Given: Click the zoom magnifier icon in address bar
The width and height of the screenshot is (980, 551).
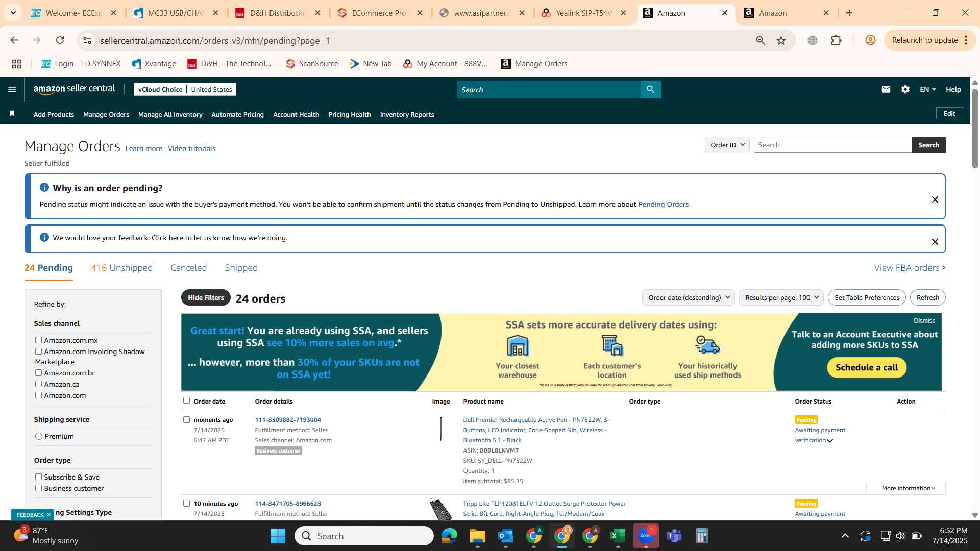Looking at the screenshot, I should 760,40.
